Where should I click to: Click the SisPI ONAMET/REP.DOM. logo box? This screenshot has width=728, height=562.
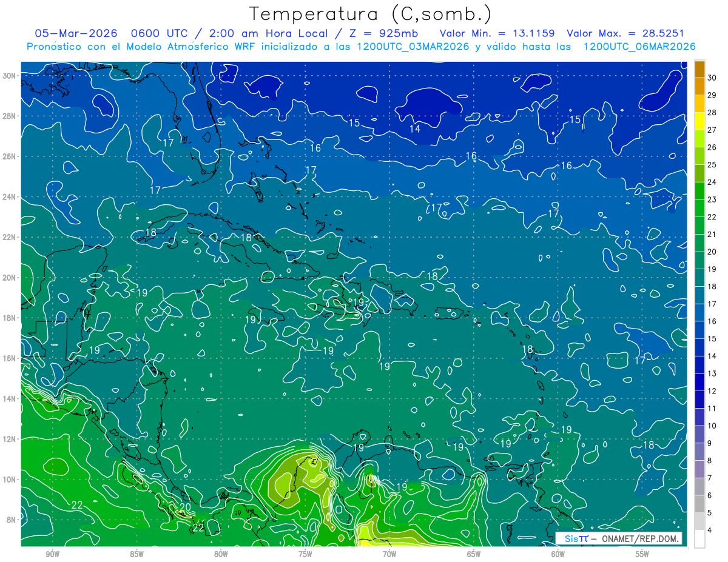coord(619,538)
